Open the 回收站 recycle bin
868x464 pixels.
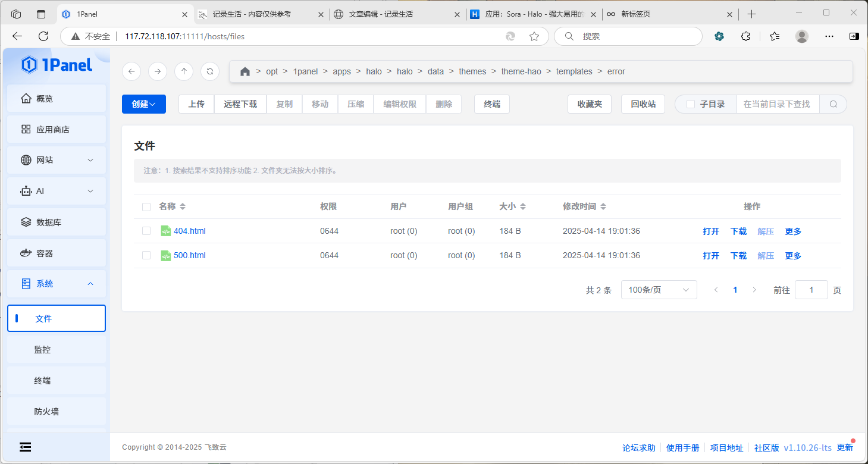point(643,104)
